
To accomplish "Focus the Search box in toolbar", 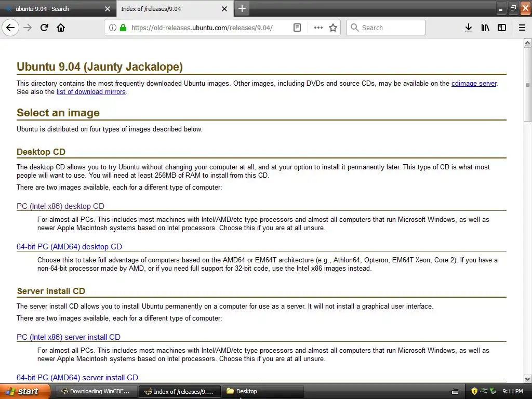I will tap(385, 28).
